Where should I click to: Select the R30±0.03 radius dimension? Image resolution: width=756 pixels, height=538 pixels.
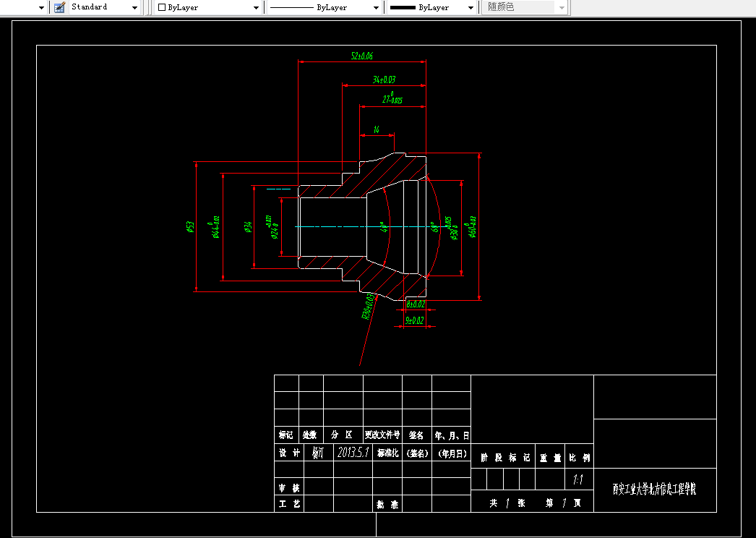tap(368, 307)
